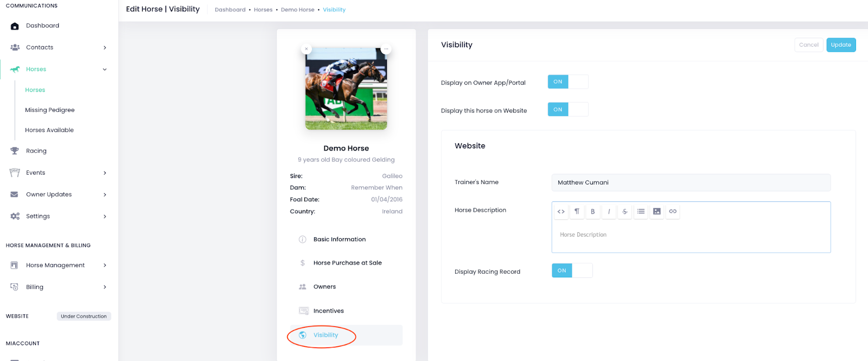Apply italic formatting in description editor
This screenshot has height=361, width=868.
coord(609,212)
